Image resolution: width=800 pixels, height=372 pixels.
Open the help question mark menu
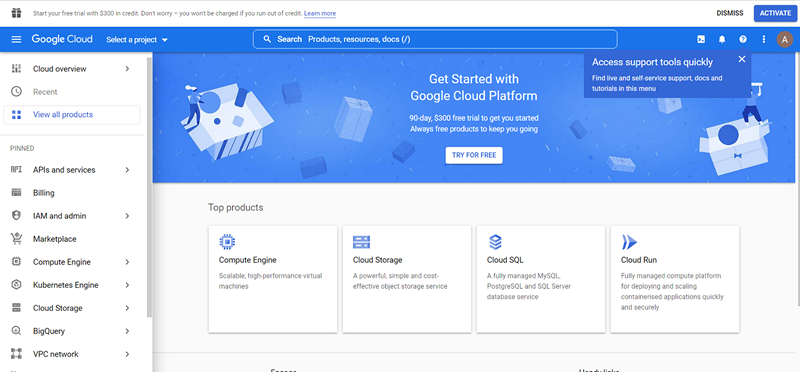click(x=743, y=39)
